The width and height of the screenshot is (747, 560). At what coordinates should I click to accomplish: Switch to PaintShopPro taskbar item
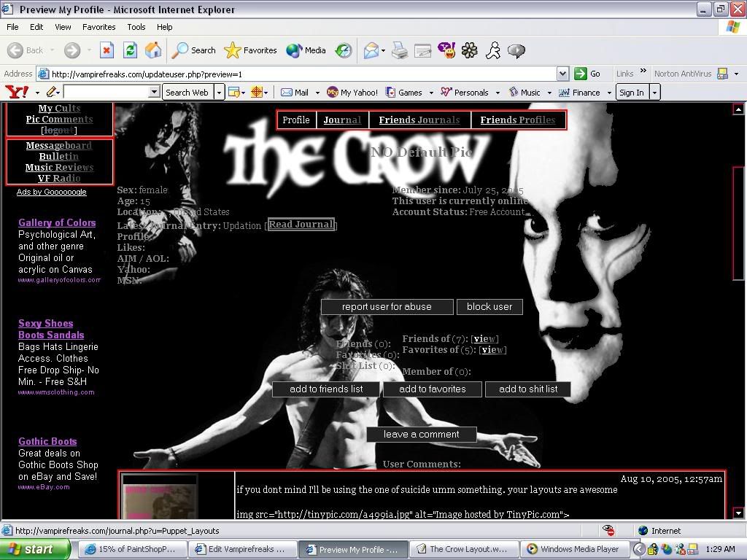click(x=132, y=549)
